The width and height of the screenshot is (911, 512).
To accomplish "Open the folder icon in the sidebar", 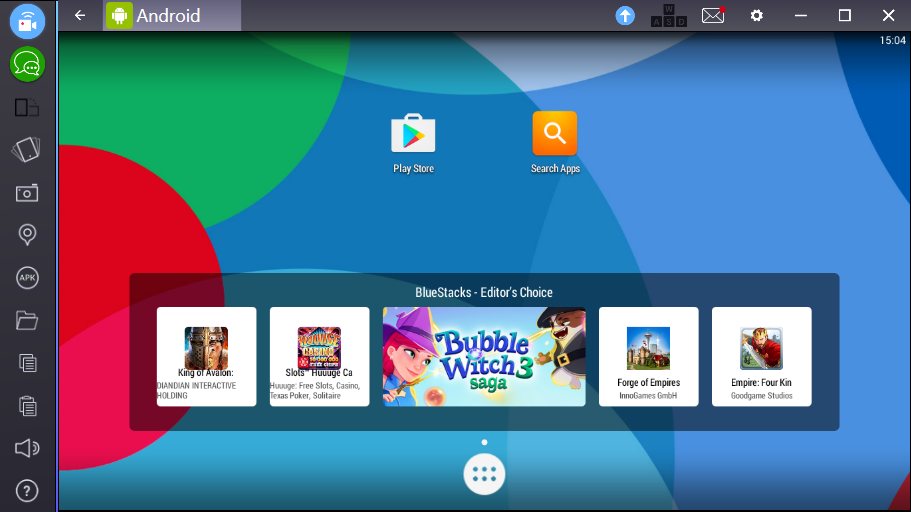I will click(27, 320).
